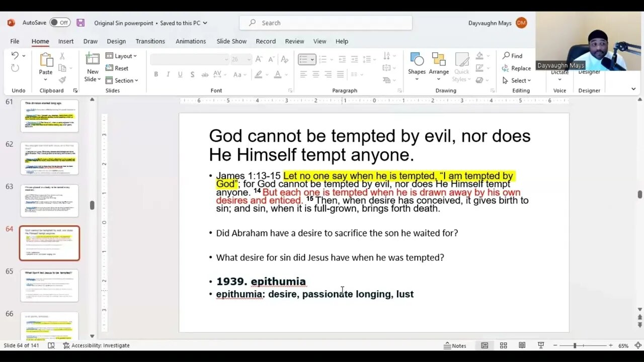Click the Help tab
Image resolution: width=644 pixels, height=362 pixels.
click(x=342, y=41)
